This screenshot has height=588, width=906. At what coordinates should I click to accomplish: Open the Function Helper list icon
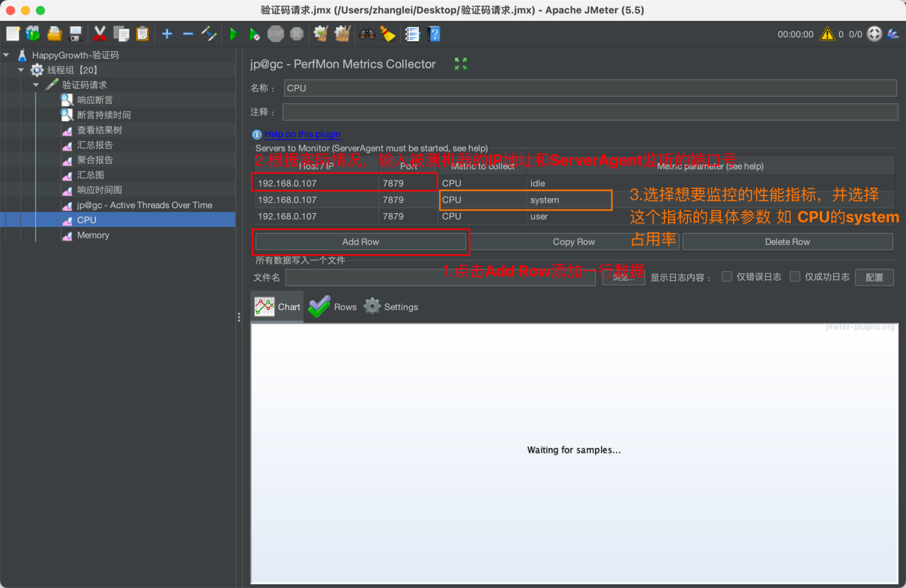click(x=413, y=34)
